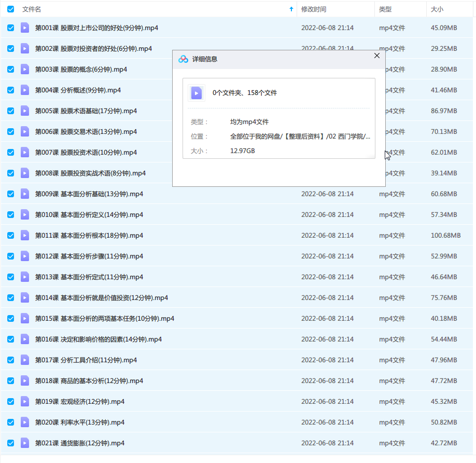Click the scrollbar at the bottom
This screenshot has height=463, width=476.
pyautogui.click(x=239, y=460)
